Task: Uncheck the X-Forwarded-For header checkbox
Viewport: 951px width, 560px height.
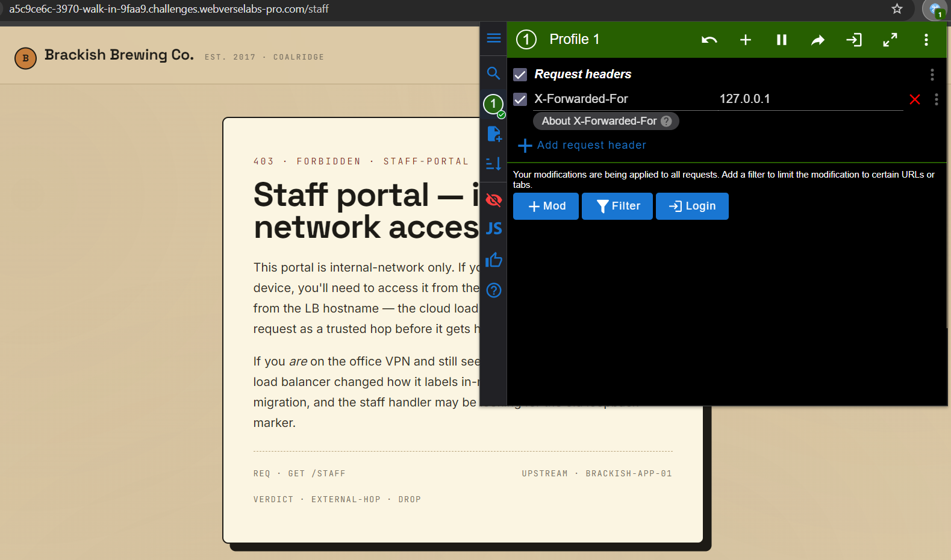Action: [x=520, y=99]
